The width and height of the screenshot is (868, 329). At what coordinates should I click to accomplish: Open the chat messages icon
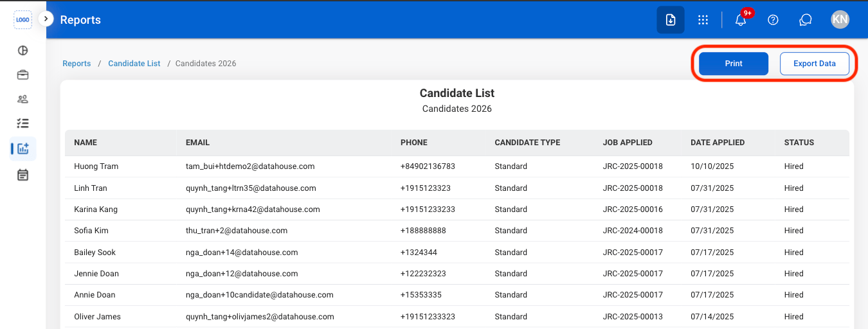click(806, 20)
